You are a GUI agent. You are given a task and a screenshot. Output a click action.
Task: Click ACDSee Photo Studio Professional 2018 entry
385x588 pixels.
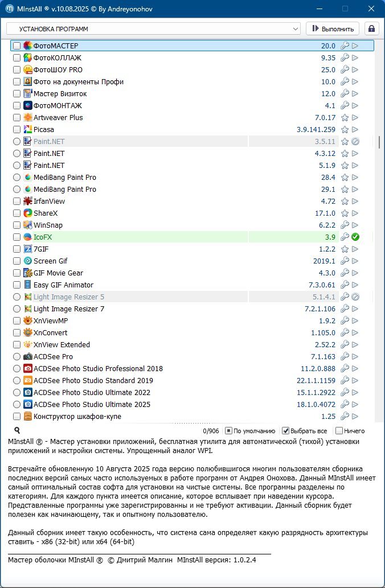(x=99, y=369)
